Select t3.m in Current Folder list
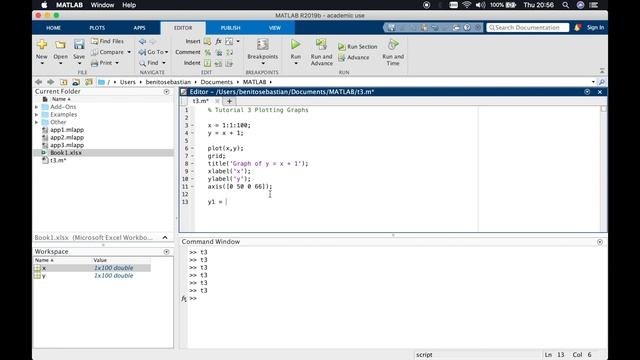This screenshot has width=640, height=360. (58, 160)
